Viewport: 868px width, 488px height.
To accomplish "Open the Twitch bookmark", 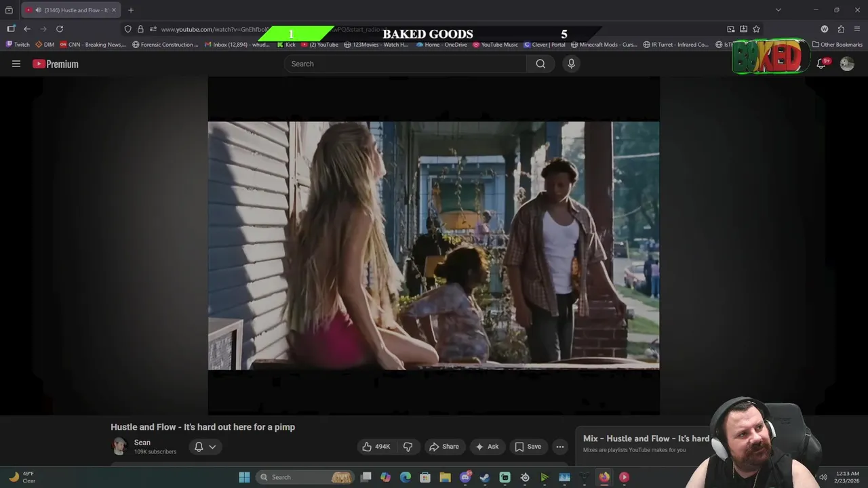I will pos(18,45).
